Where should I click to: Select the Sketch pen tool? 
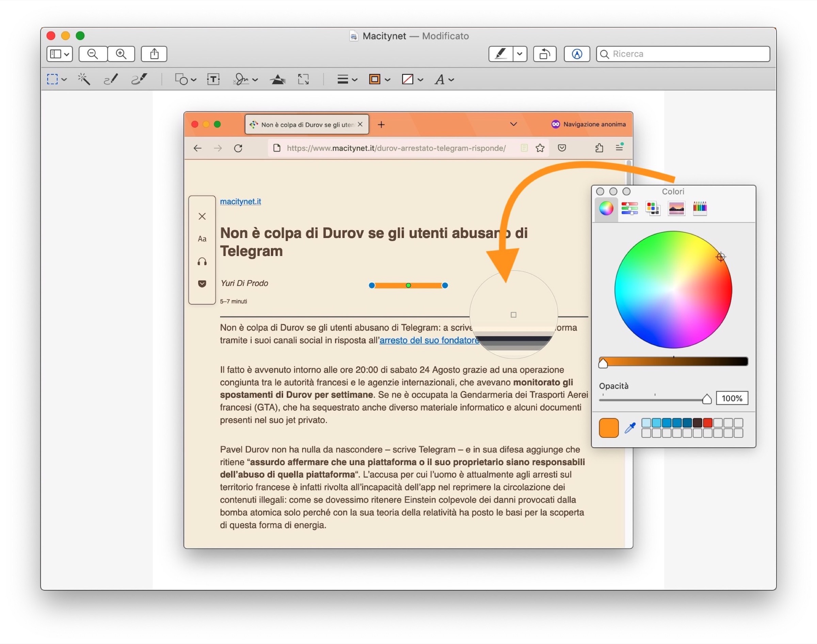click(111, 79)
